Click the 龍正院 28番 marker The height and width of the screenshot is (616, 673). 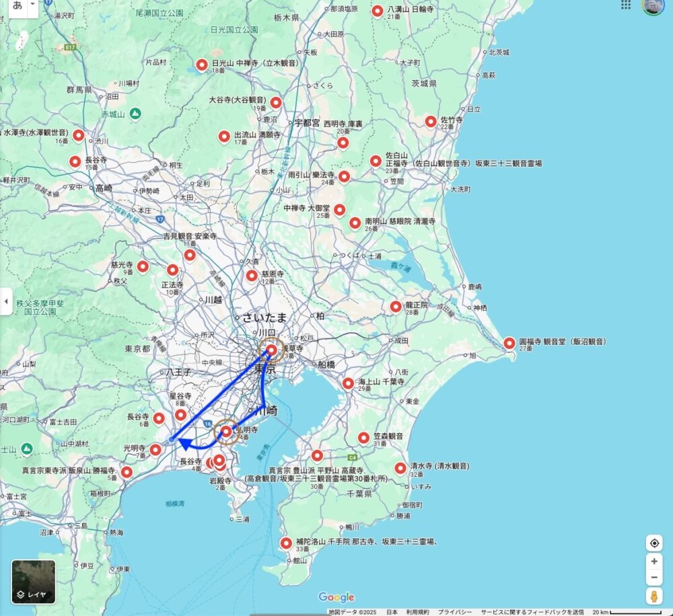click(x=396, y=307)
